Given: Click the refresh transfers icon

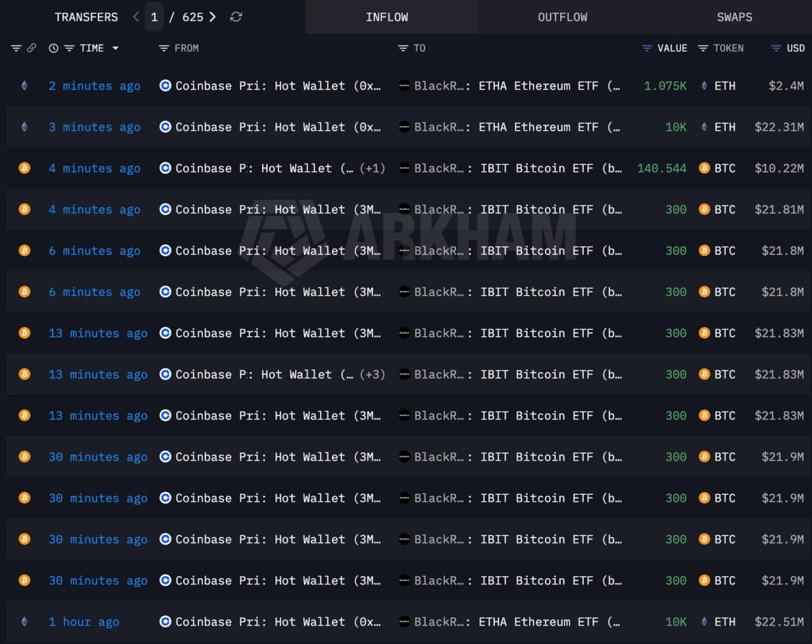Looking at the screenshot, I should coord(236,17).
